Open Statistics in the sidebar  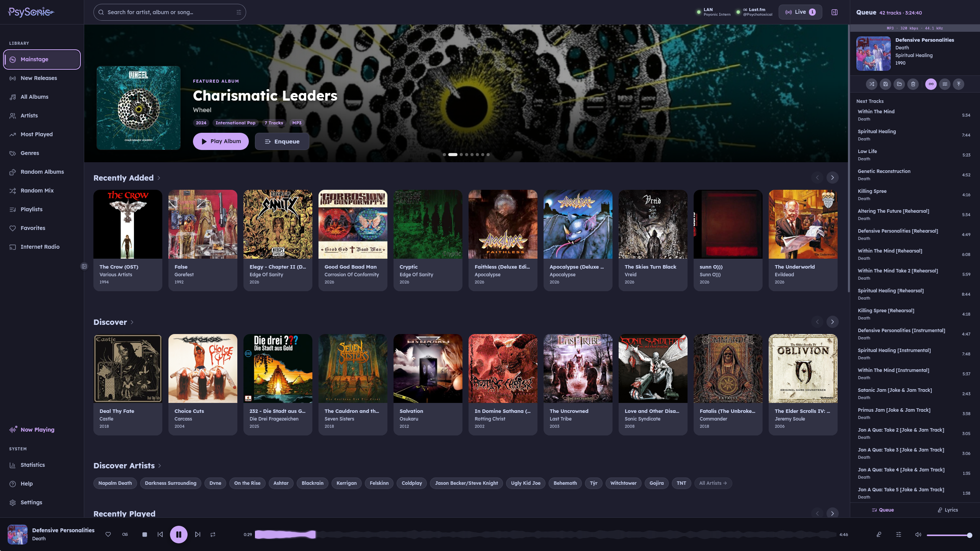42,465
